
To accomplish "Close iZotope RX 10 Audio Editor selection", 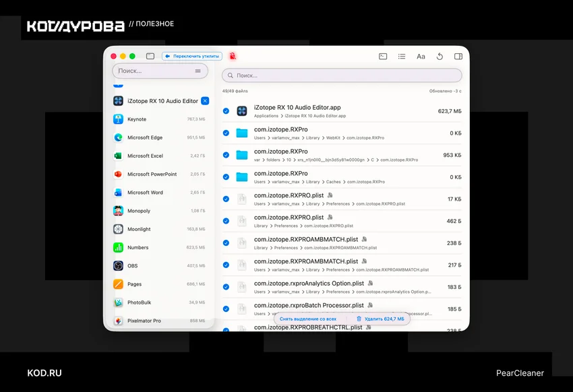I will 205,101.
